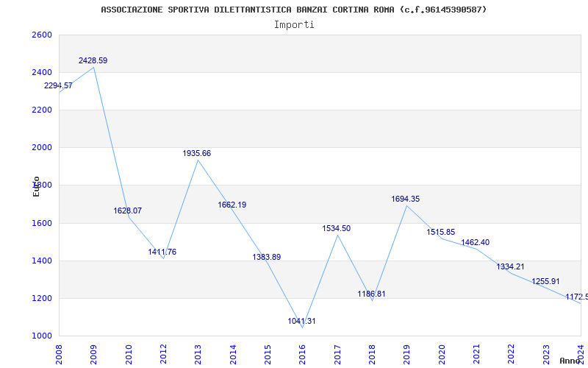Click the y-axis value 2200
This screenshot has height=368, width=588.
click(x=40, y=110)
